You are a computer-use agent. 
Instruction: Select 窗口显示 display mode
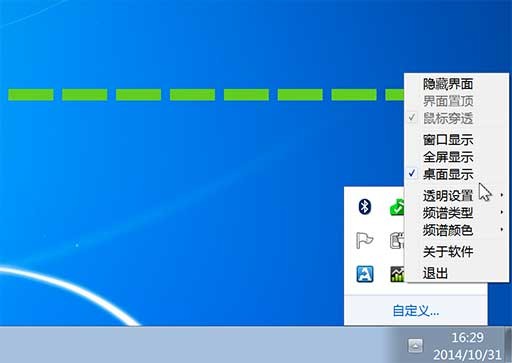click(457, 139)
